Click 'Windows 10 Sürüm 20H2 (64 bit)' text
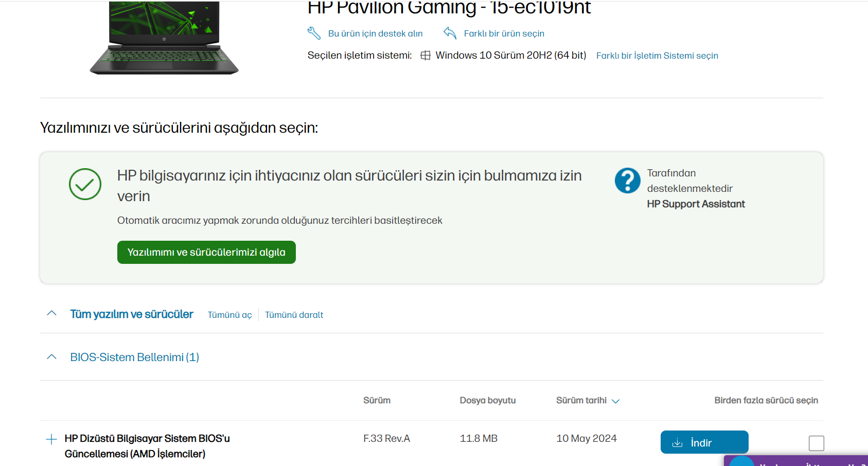Screen dimensions: 868x466 [x=511, y=55]
